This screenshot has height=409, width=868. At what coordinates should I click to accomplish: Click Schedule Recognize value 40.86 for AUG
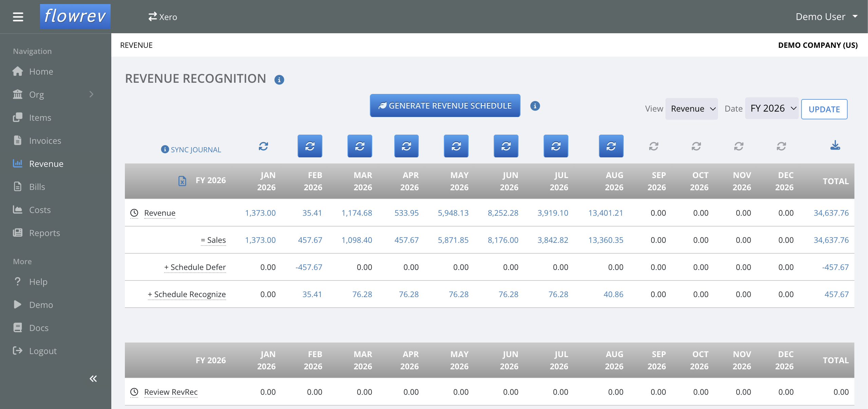pyautogui.click(x=614, y=294)
